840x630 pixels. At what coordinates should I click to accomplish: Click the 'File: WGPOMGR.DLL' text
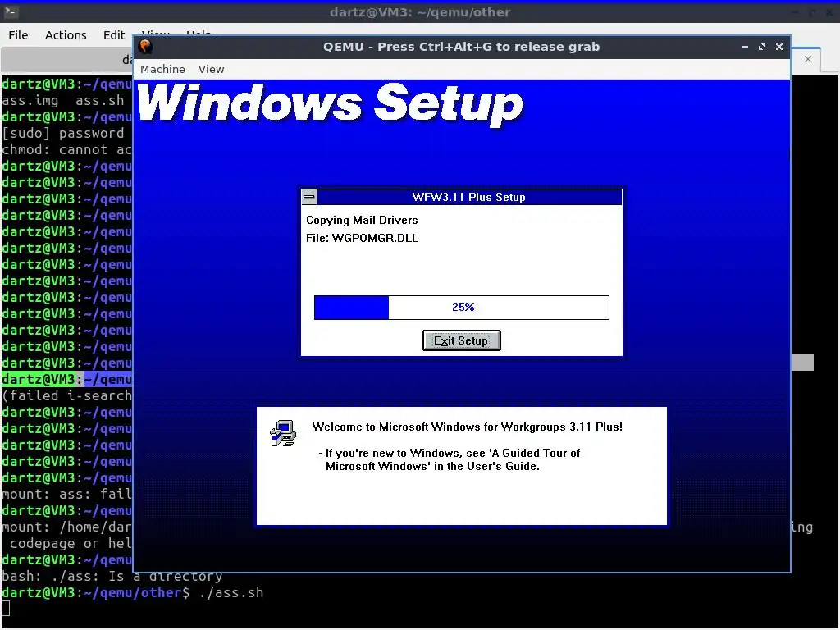[362, 238]
